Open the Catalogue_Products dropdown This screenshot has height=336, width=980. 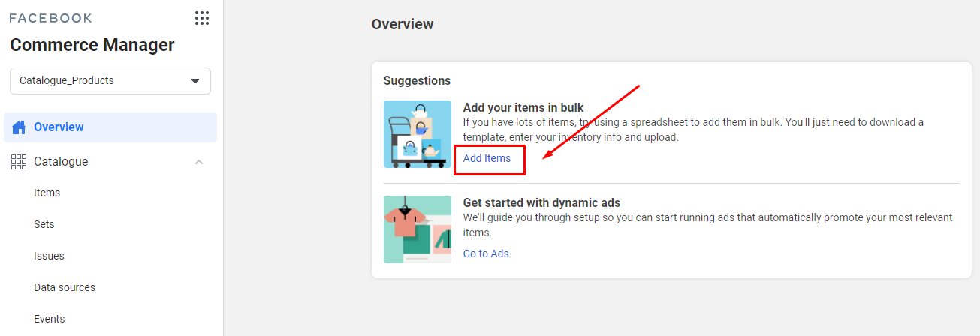(110, 81)
